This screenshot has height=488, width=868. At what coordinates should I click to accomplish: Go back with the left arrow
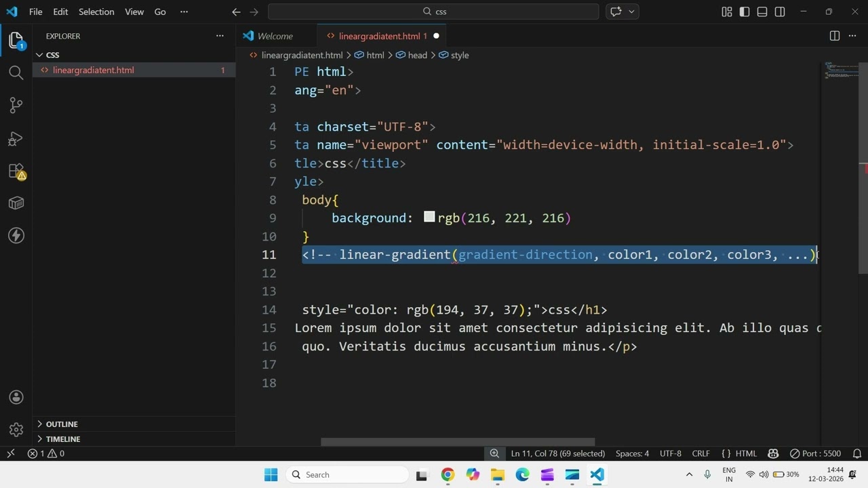pyautogui.click(x=236, y=12)
